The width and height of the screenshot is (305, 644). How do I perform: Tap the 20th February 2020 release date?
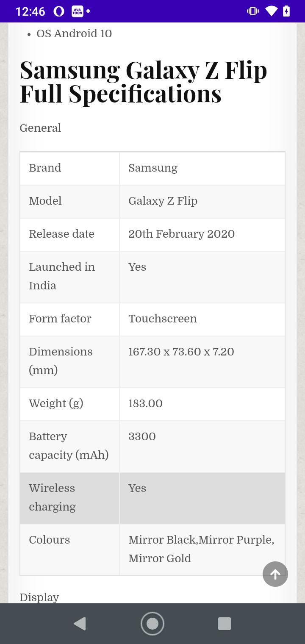(181, 234)
